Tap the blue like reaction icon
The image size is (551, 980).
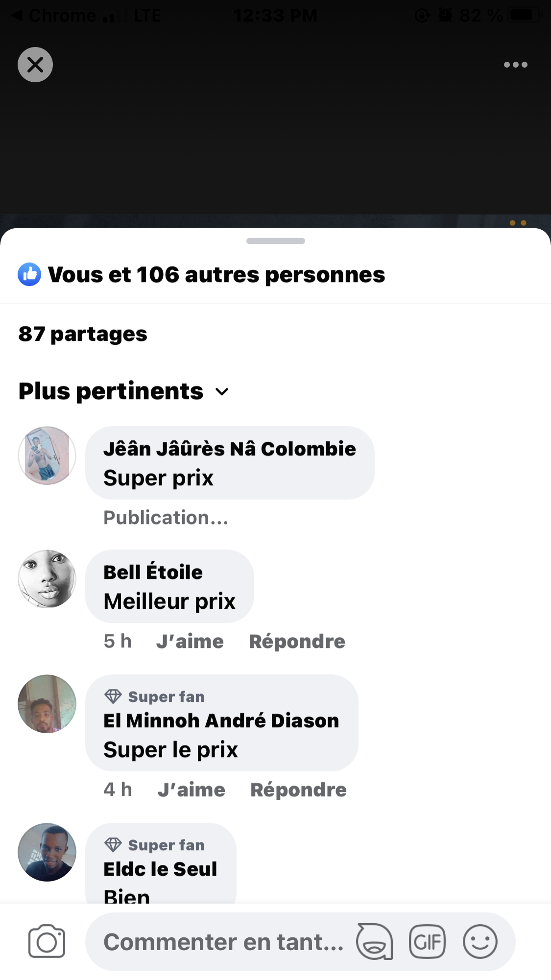click(29, 275)
